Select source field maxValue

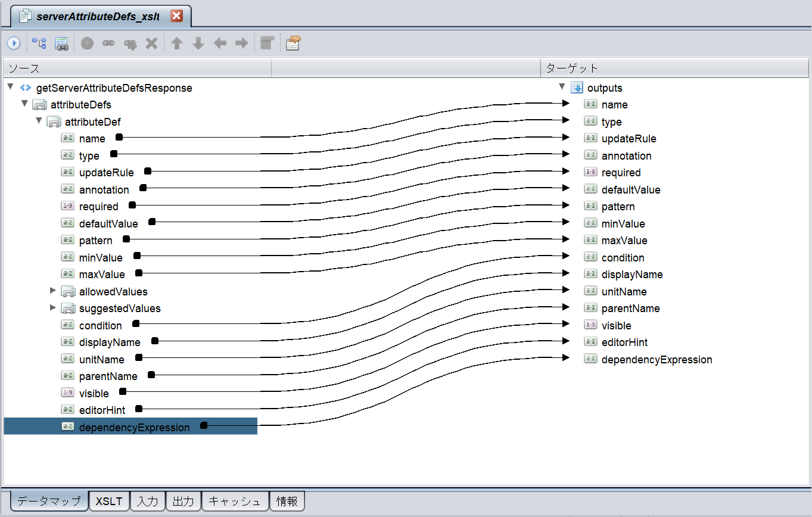pos(102,275)
